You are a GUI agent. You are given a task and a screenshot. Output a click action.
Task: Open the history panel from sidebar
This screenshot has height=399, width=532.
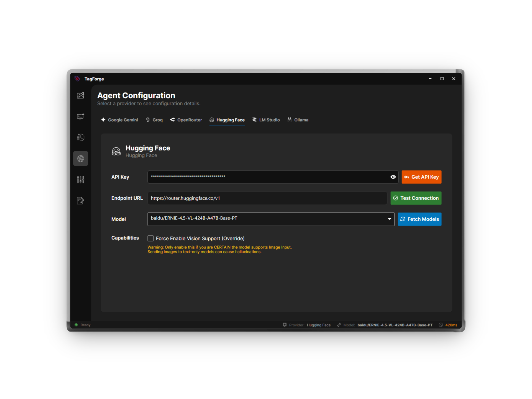tap(80, 137)
